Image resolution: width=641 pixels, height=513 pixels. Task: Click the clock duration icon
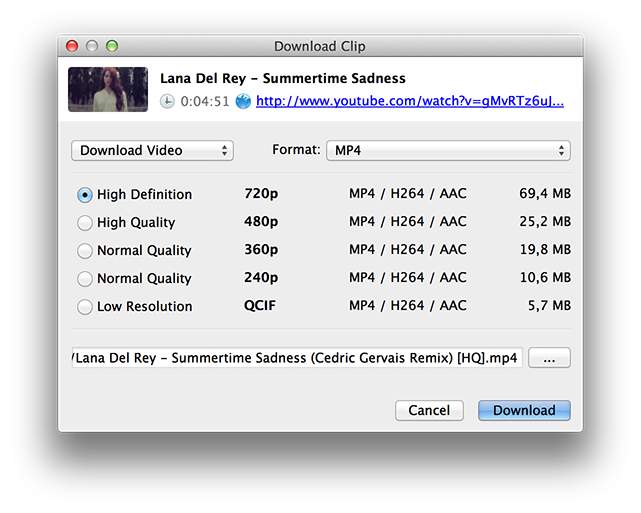(167, 101)
